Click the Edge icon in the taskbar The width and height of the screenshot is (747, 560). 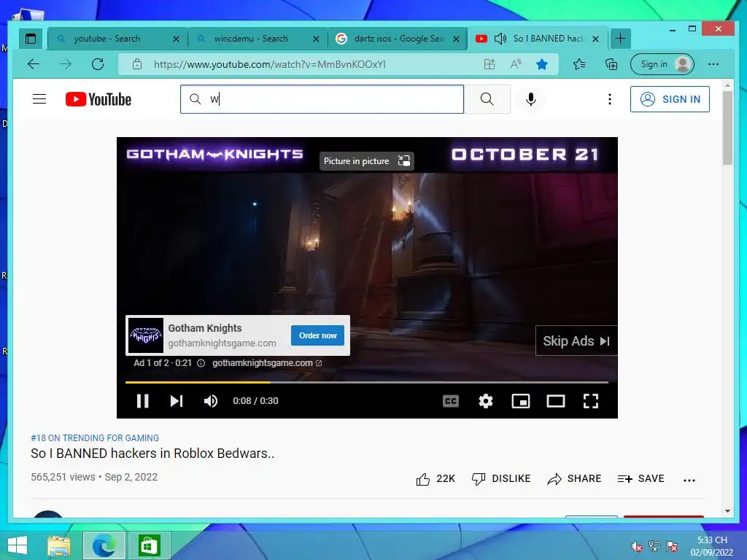[x=104, y=545]
